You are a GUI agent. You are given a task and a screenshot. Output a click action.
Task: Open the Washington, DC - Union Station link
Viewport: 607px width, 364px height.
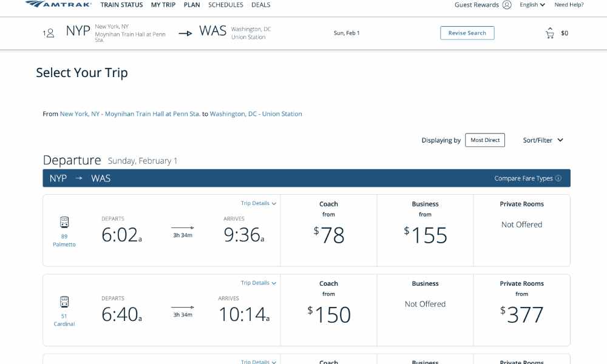coord(256,113)
